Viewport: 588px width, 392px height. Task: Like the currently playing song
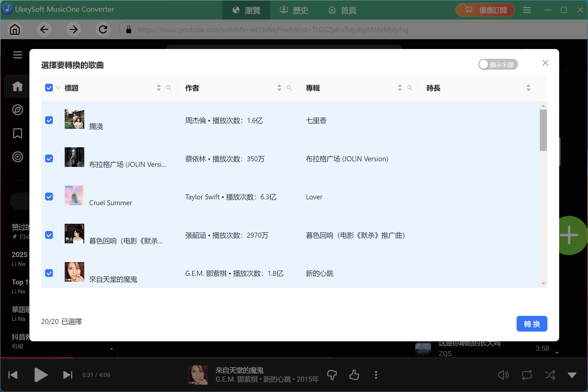pos(354,375)
